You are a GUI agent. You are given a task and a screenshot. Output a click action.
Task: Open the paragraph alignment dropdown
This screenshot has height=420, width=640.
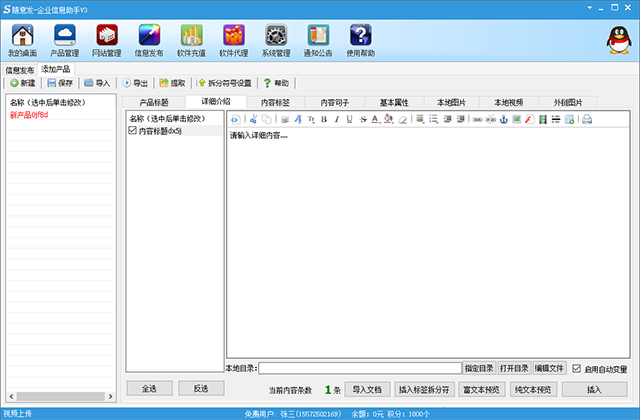(x=420, y=119)
